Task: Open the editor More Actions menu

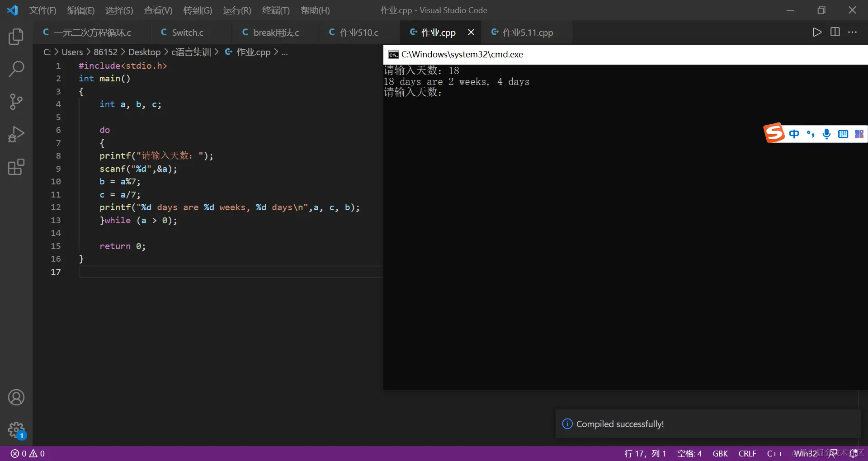Action: click(x=853, y=32)
